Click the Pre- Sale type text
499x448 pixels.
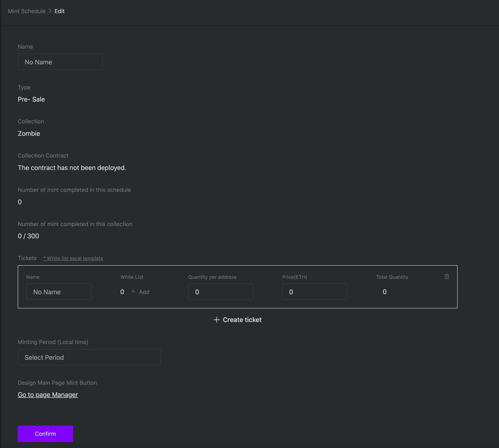point(31,99)
